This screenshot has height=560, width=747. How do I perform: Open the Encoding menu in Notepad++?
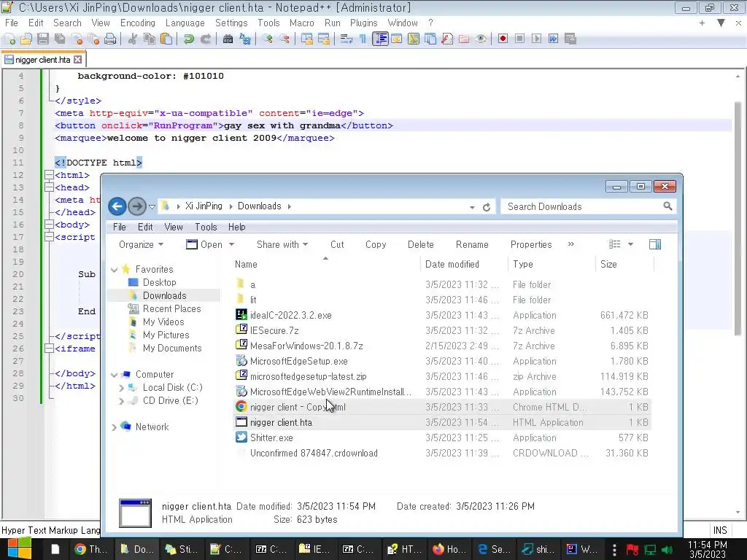(138, 23)
